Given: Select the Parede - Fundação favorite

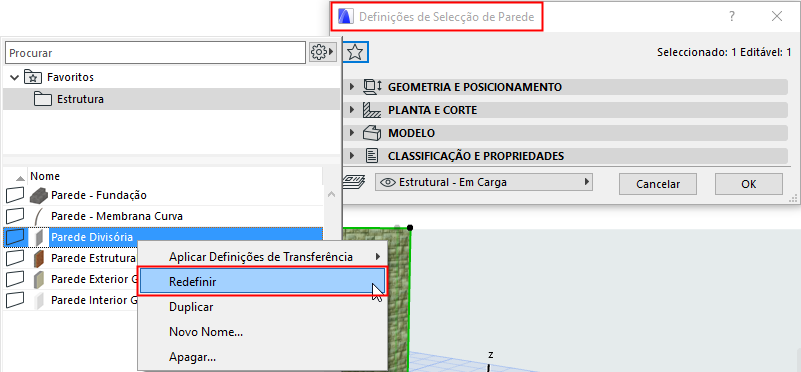Looking at the screenshot, I should [163, 195].
